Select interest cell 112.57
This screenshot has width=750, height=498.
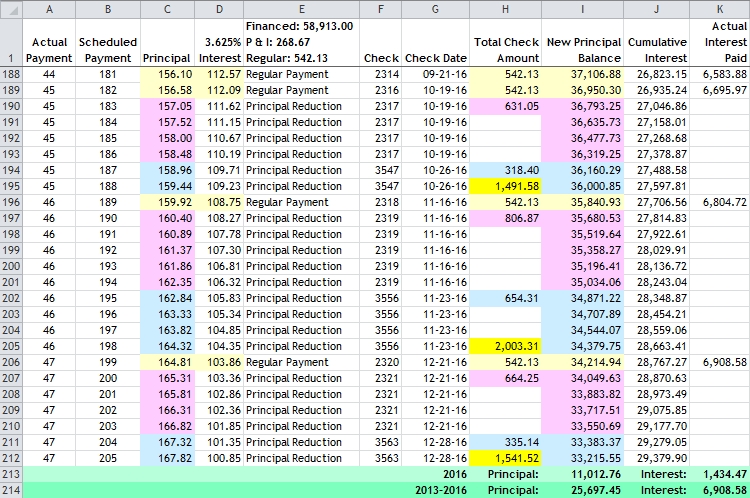click(219, 74)
